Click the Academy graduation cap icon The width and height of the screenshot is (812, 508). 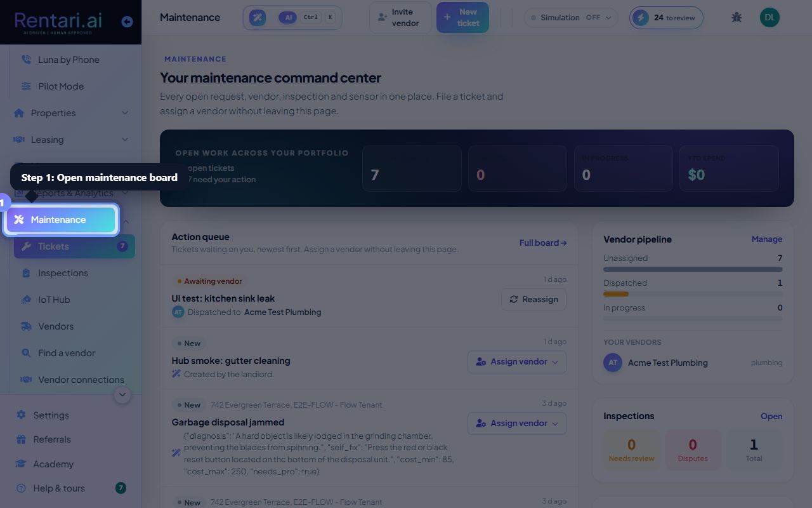(x=21, y=464)
